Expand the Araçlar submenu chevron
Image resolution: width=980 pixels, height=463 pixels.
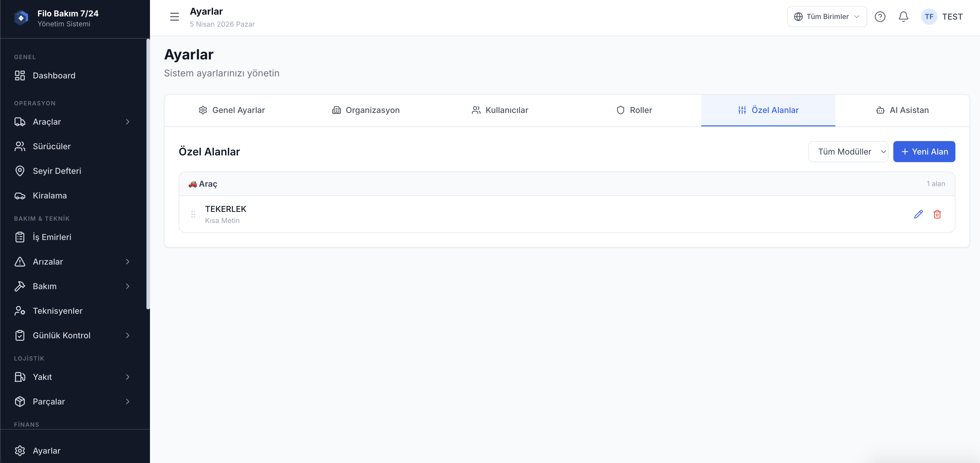[128, 122]
